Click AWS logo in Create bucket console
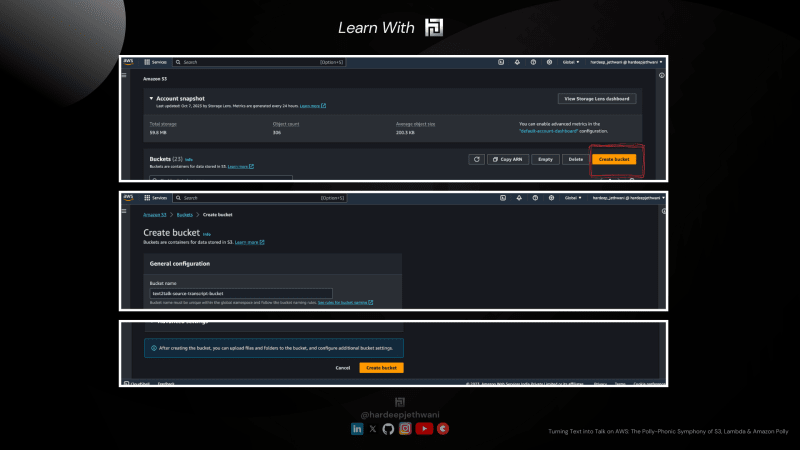 (128, 197)
